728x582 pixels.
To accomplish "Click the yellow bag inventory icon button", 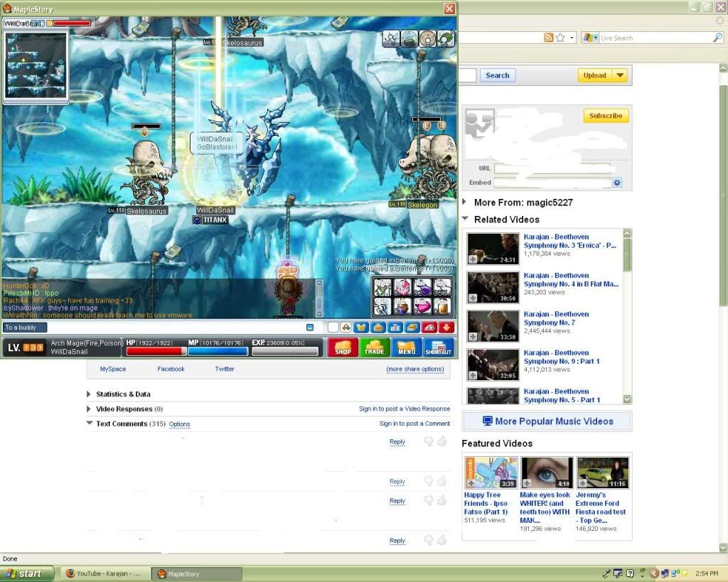I will coord(378,327).
